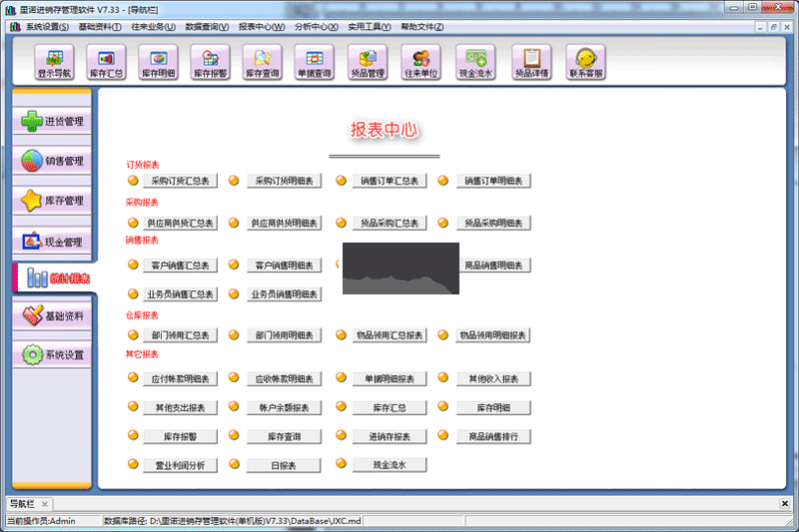Open the 采购订货汇总表 report

click(x=181, y=181)
